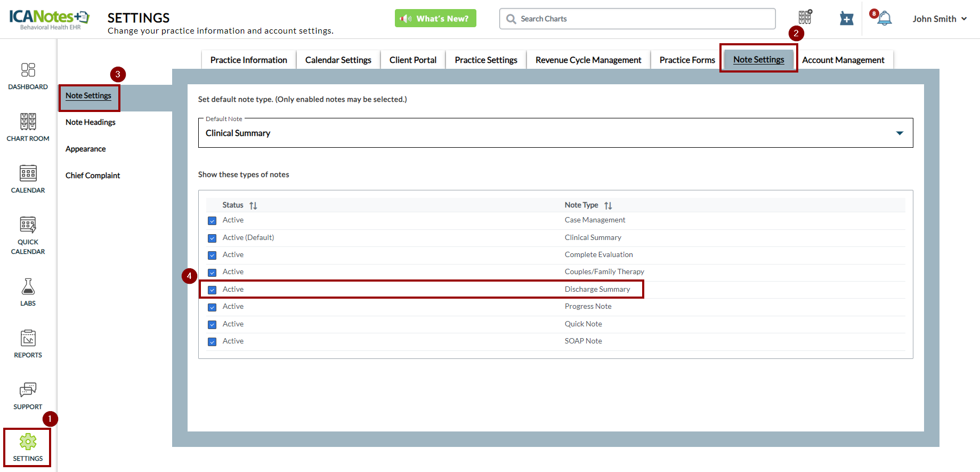Switch to the Revenue Cycle Management tab
Screen dimensions: 980x472
[x=588, y=60]
